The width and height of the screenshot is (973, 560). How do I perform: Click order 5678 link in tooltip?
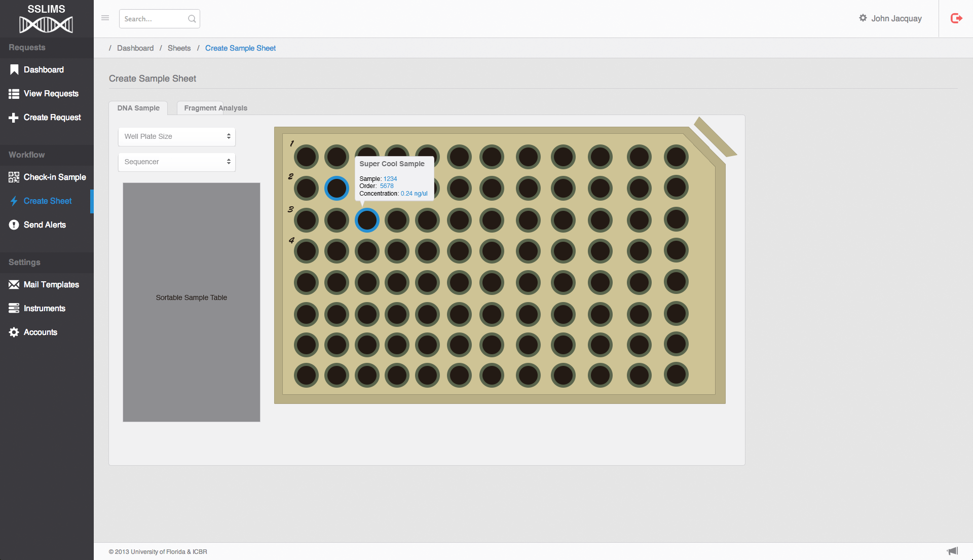tap(387, 186)
